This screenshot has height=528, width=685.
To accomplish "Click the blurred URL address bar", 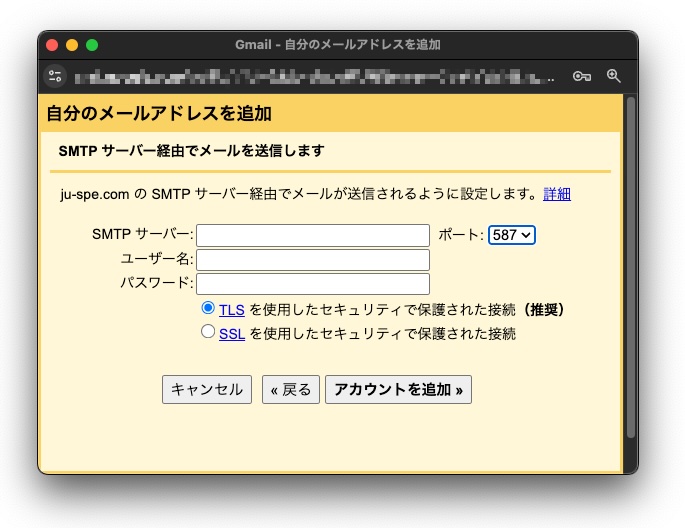I will pos(315,77).
